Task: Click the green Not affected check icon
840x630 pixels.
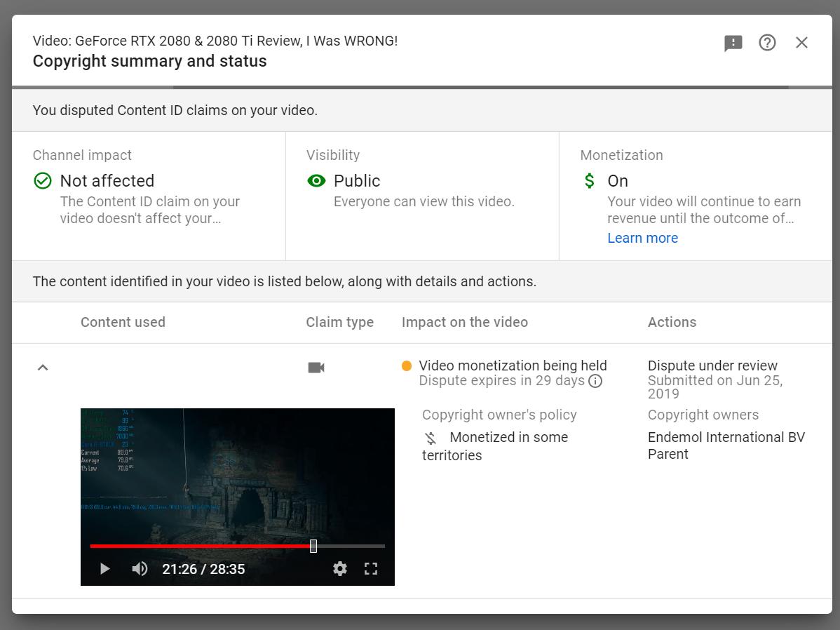Action: point(43,181)
